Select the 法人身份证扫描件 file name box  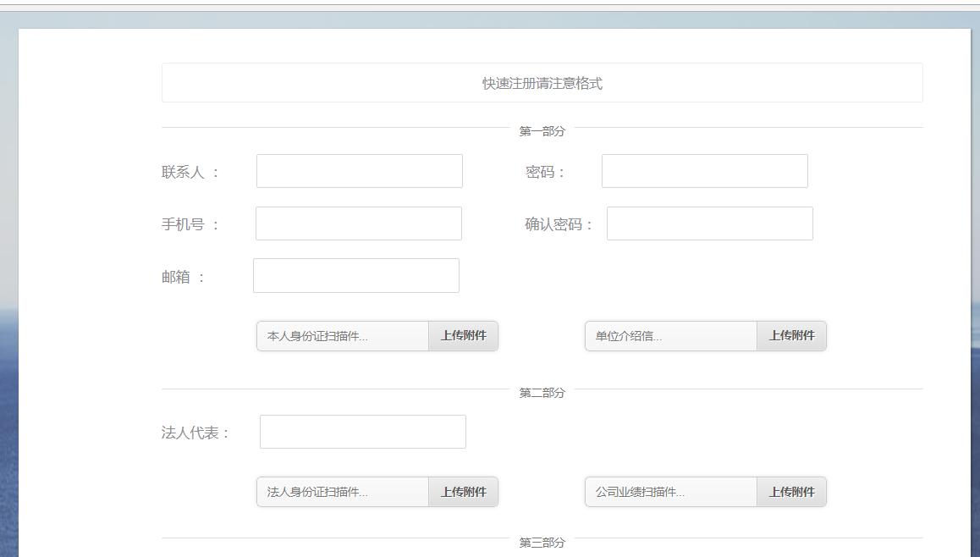(x=343, y=492)
